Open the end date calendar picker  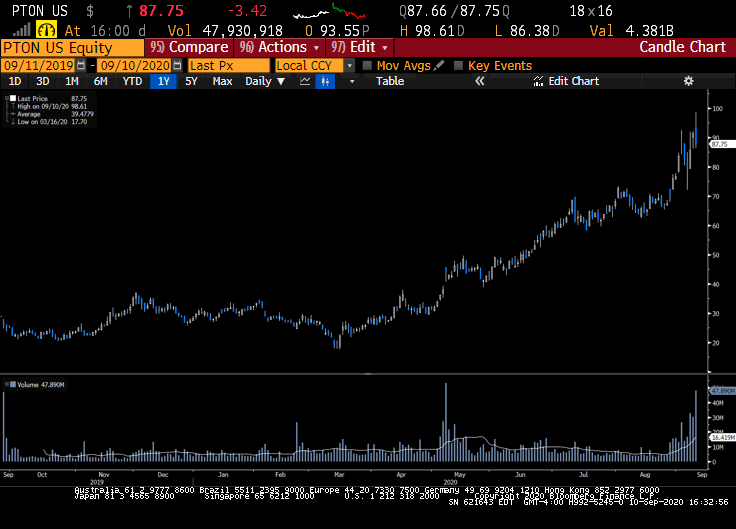(177, 65)
